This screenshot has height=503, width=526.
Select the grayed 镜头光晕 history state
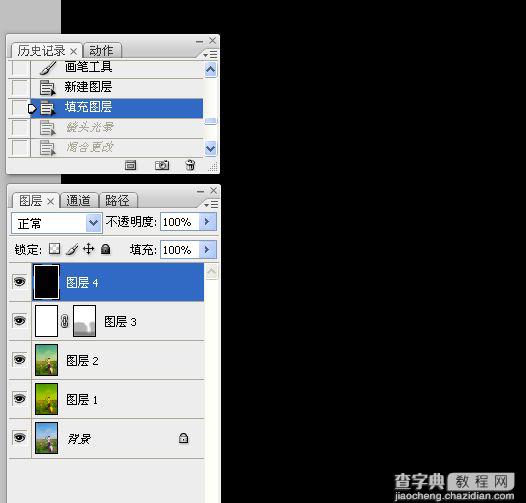point(117,128)
